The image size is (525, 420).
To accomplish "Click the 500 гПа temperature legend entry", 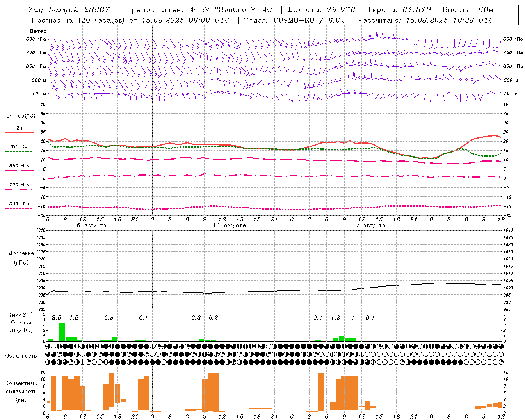I will (19, 204).
